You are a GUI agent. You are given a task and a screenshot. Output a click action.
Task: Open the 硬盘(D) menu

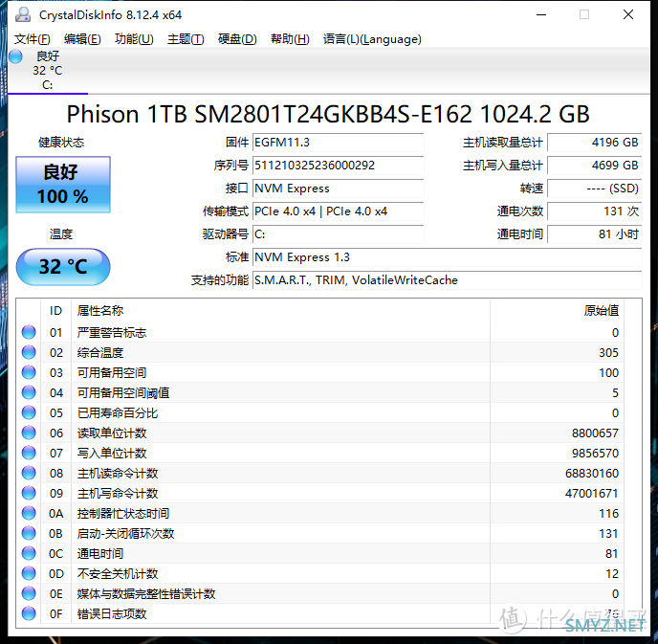coord(237,39)
